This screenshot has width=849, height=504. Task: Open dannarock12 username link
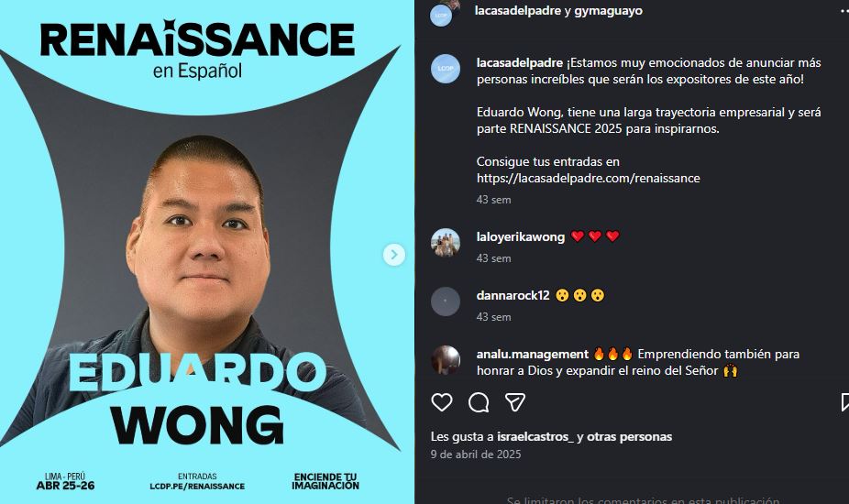513,296
